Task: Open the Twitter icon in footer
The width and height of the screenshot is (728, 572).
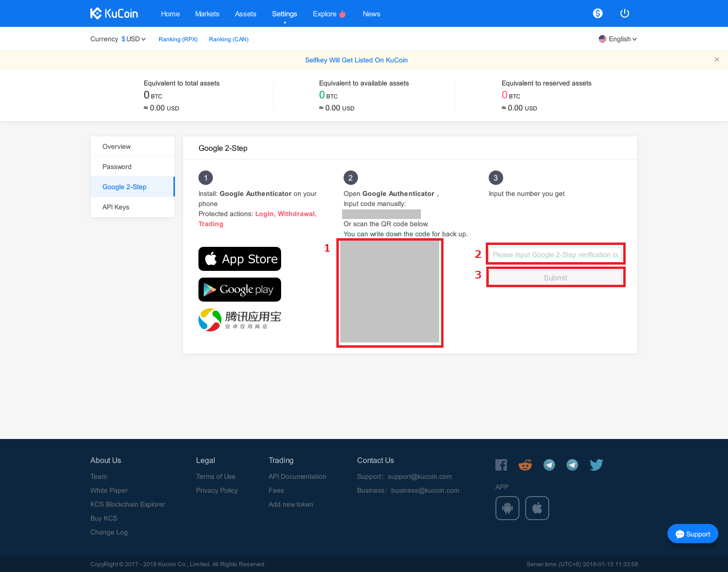Action: point(596,465)
